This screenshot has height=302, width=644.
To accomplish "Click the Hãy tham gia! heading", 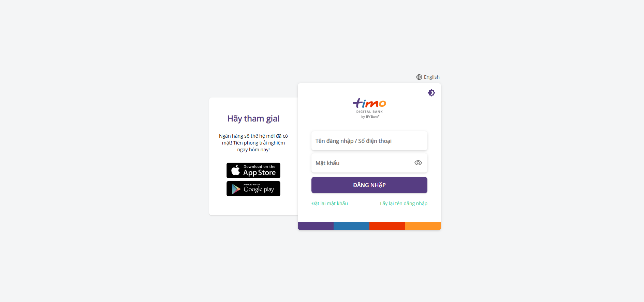I will [253, 119].
